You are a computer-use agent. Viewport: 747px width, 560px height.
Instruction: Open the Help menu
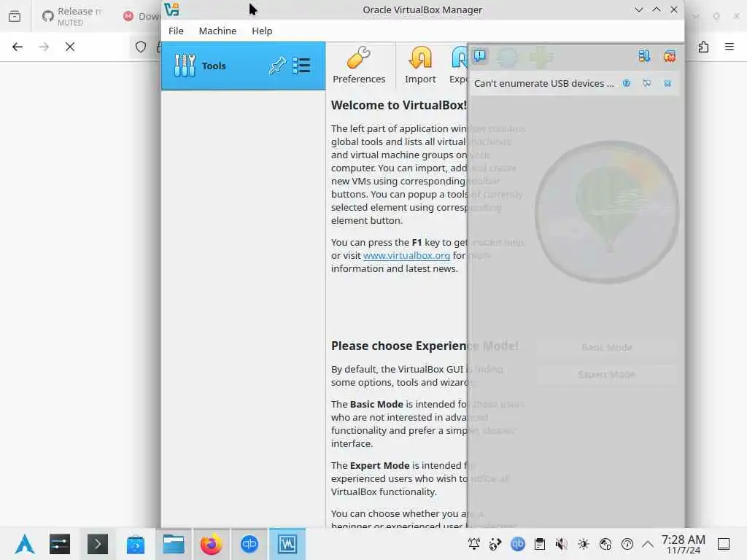pos(262,31)
